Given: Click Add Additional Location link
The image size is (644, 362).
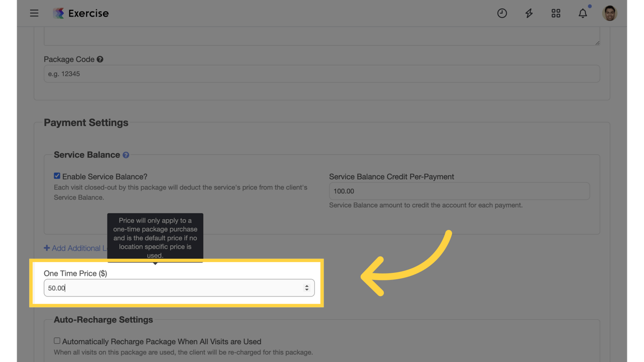Looking at the screenshot, I should (75, 248).
